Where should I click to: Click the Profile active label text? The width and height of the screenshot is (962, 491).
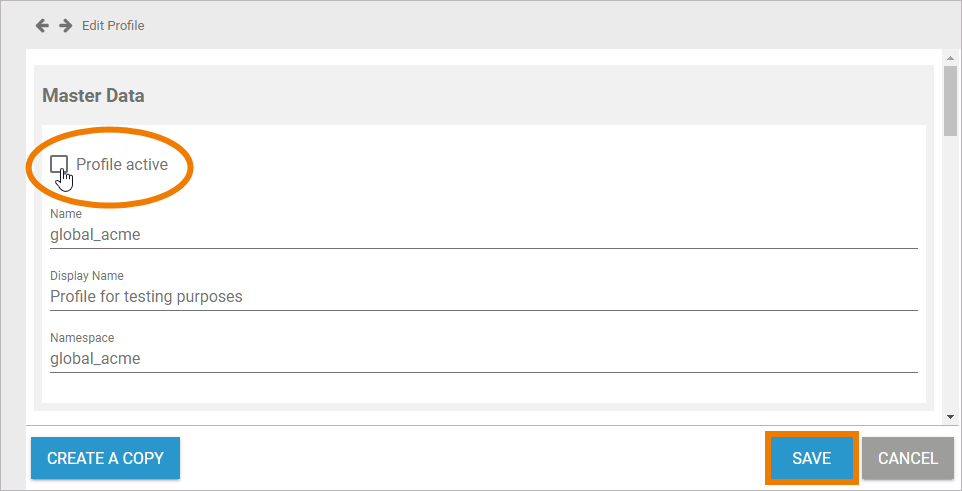click(x=122, y=164)
